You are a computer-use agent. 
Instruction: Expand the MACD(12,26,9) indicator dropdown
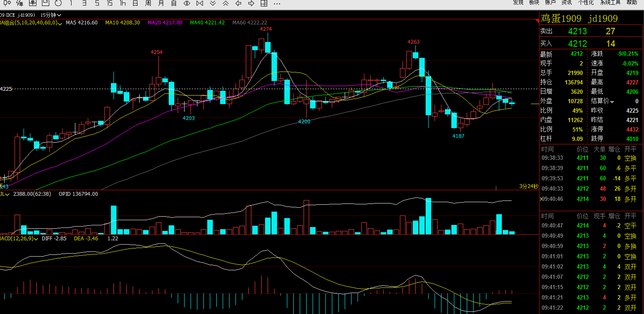point(36,239)
